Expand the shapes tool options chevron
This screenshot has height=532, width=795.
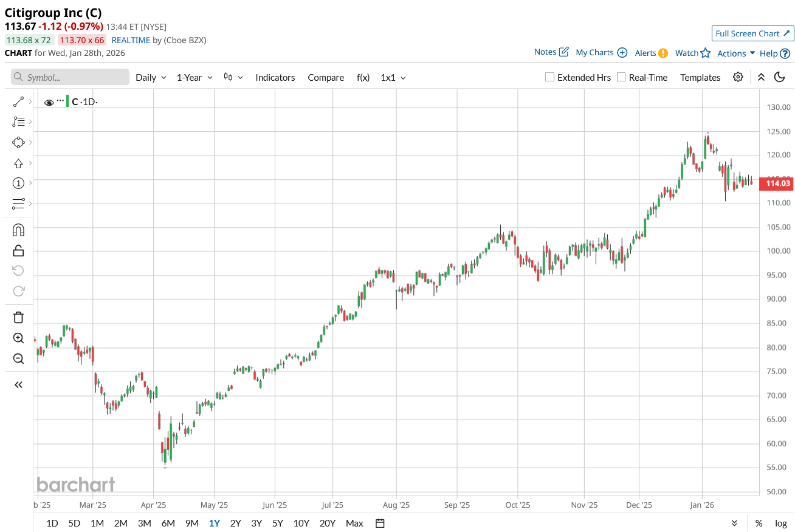[x=30, y=142]
